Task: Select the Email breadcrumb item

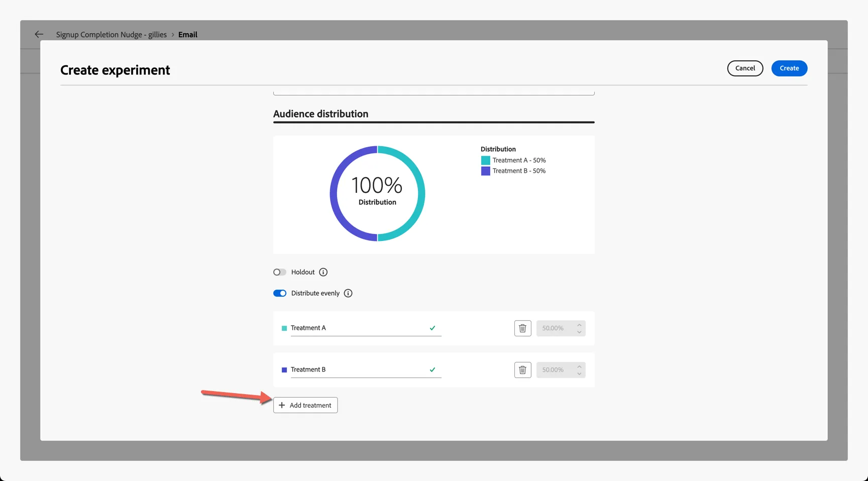Action: pos(188,35)
